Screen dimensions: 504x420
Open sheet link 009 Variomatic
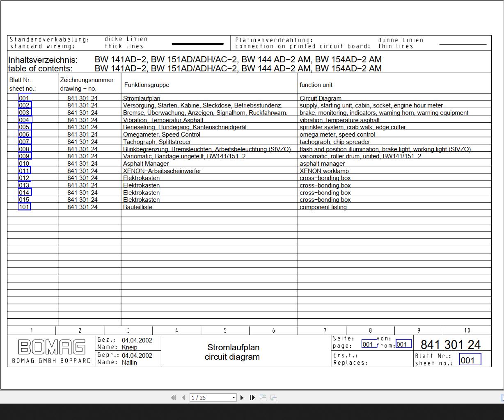24,156
